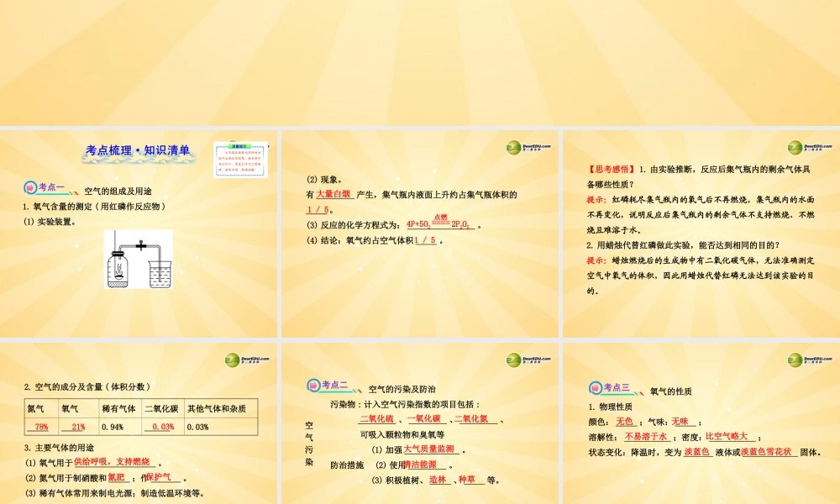Open the small note card beside 知识清单 title
Viewport: 840px width, 504px height.
(240, 160)
